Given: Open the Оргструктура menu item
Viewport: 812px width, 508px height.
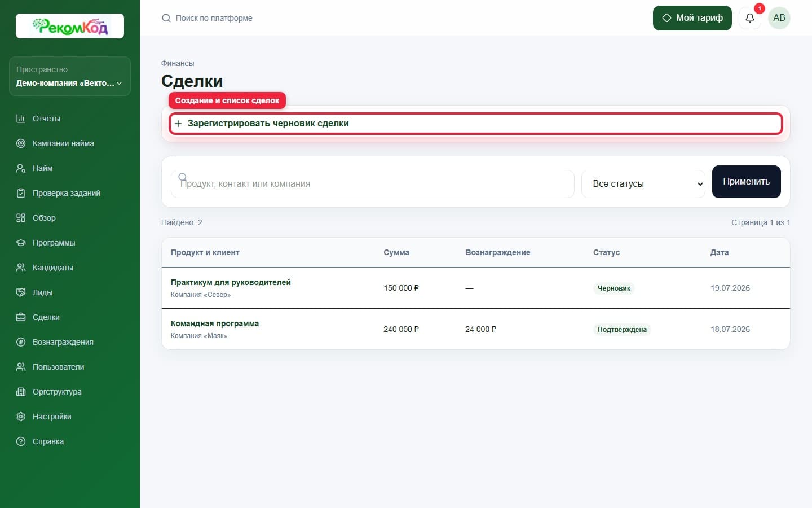Looking at the screenshot, I should click(x=70, y=392).
